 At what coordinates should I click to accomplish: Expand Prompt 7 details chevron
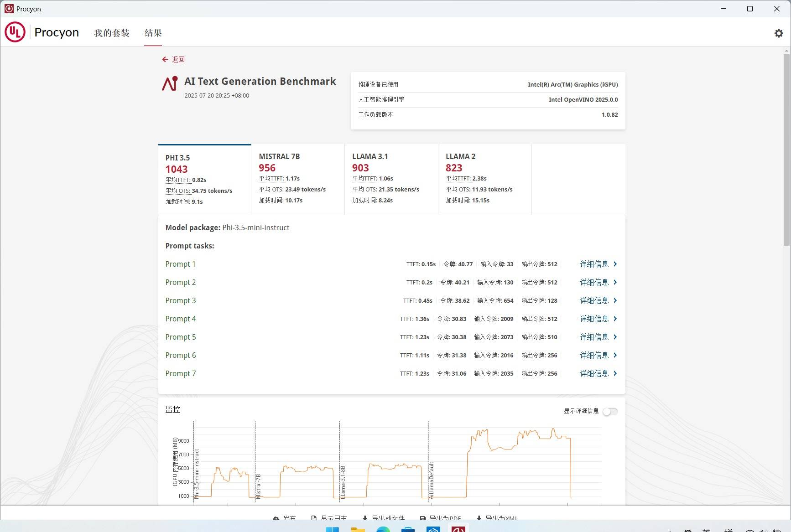click(615, 373)
